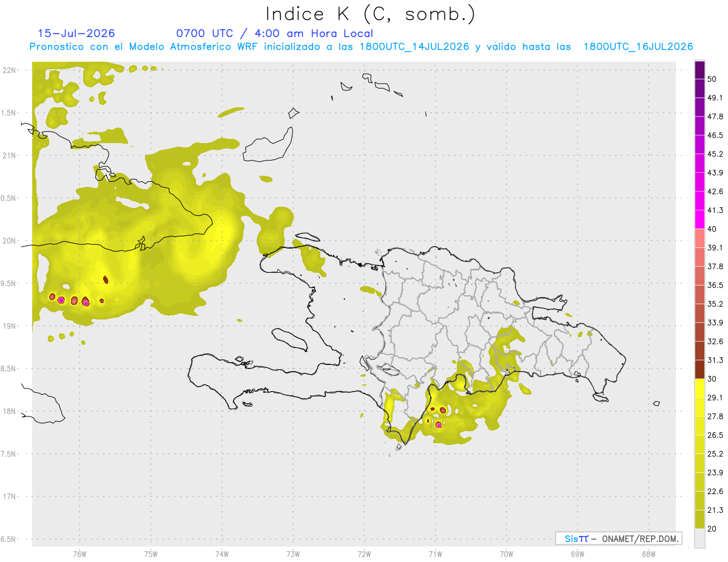
Task: Click the legend value "36.5"
Action: [x=715, y=285]
